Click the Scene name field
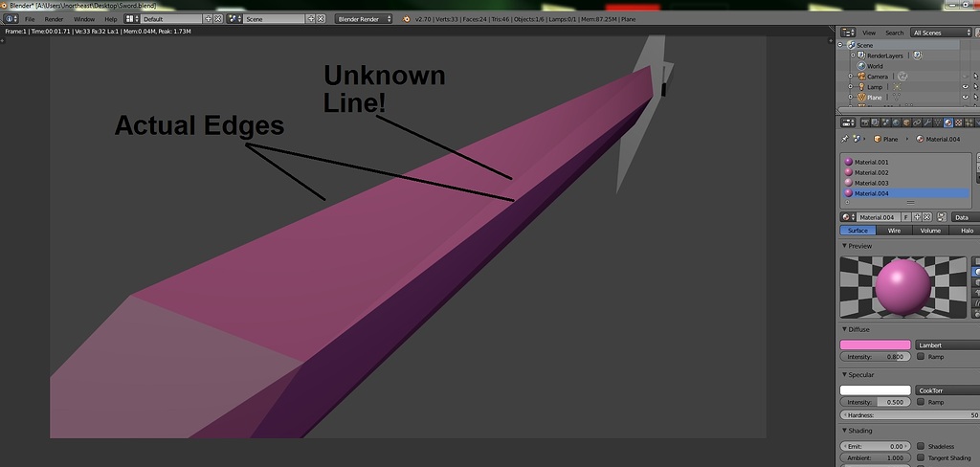980x467 pixels. coord(274,19)
